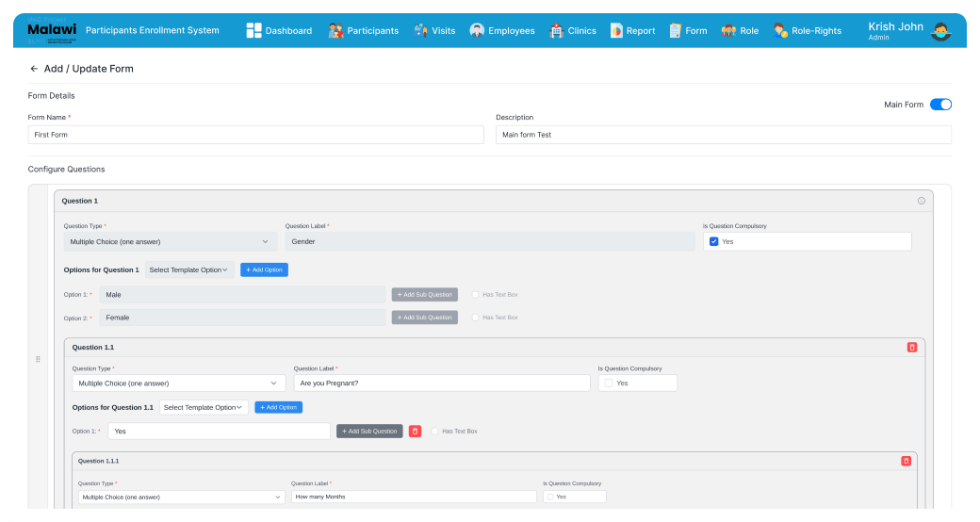Check Question 1.1 compulsory Yes checkbox

point(609,383)
